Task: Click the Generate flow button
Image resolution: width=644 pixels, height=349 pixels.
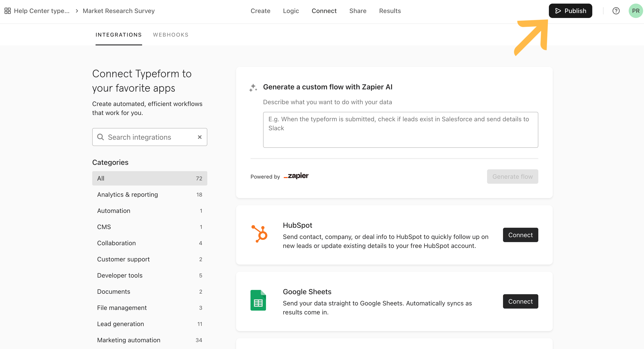Action: click(x=512, y=177)
